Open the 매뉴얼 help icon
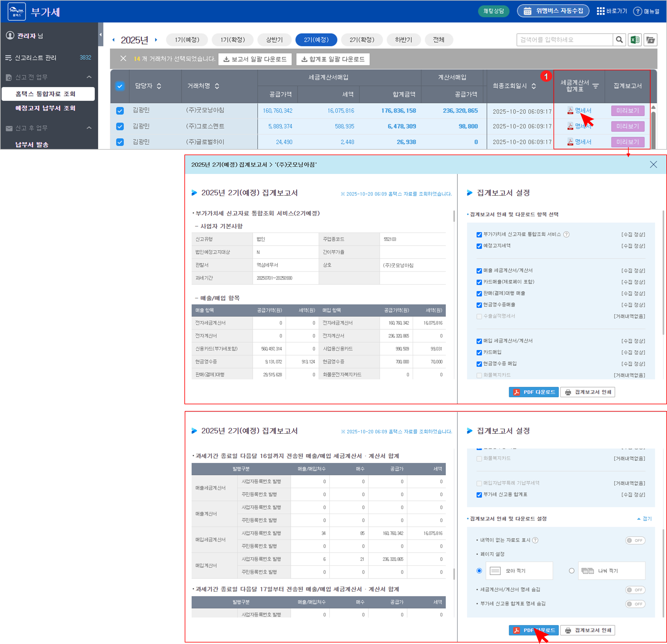Image resolution: width=667 pixels, height=644 pixels. [637, 11]
